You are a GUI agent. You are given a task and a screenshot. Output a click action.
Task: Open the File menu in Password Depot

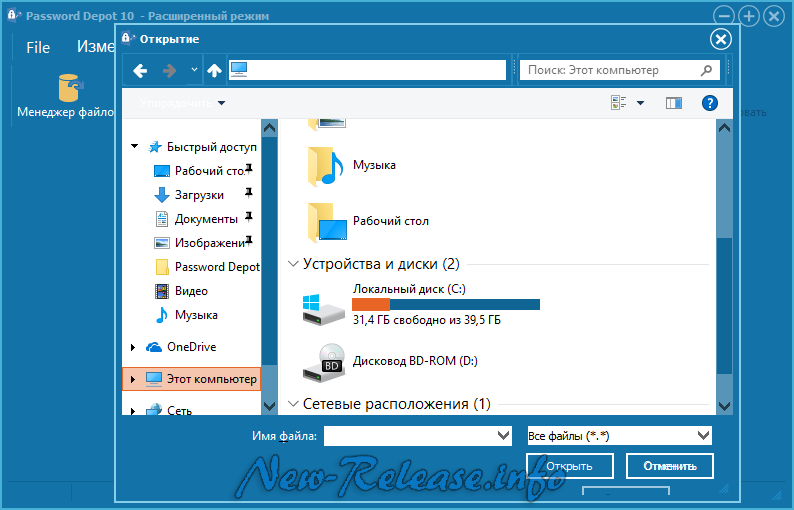click(x=38, y=48)
